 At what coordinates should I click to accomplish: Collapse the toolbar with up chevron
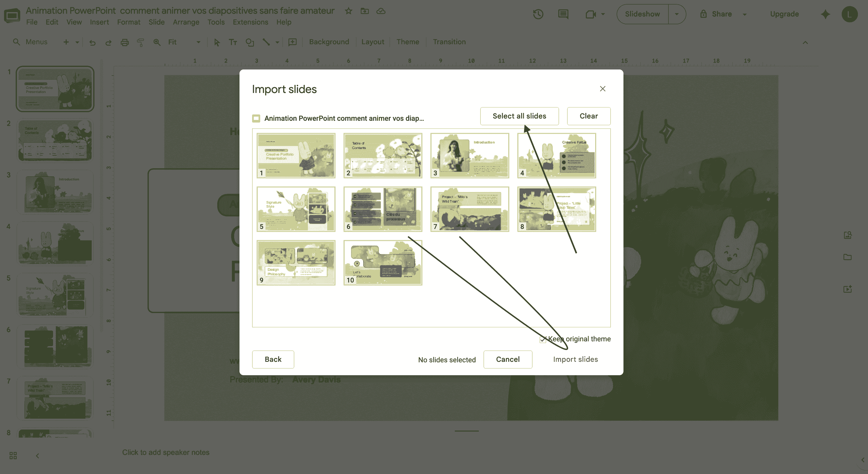[805, 42]
